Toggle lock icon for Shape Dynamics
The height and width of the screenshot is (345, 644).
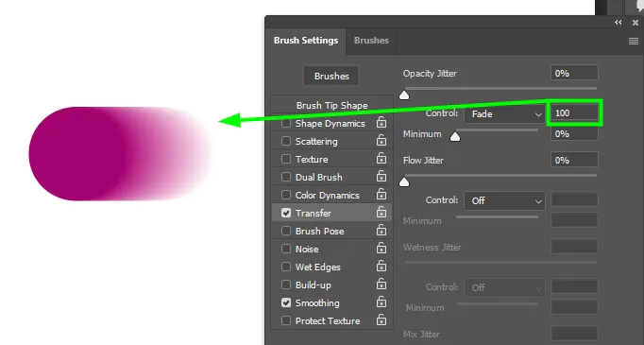coord(381,123)
